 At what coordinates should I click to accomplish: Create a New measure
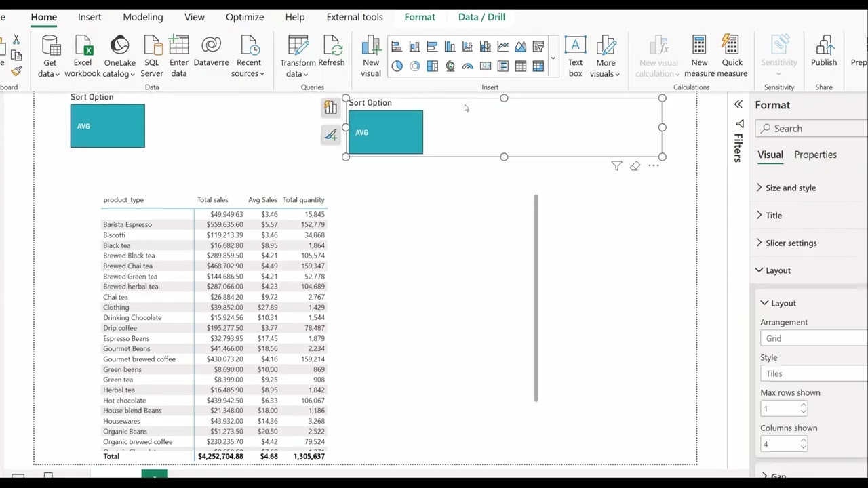[699, 56]
